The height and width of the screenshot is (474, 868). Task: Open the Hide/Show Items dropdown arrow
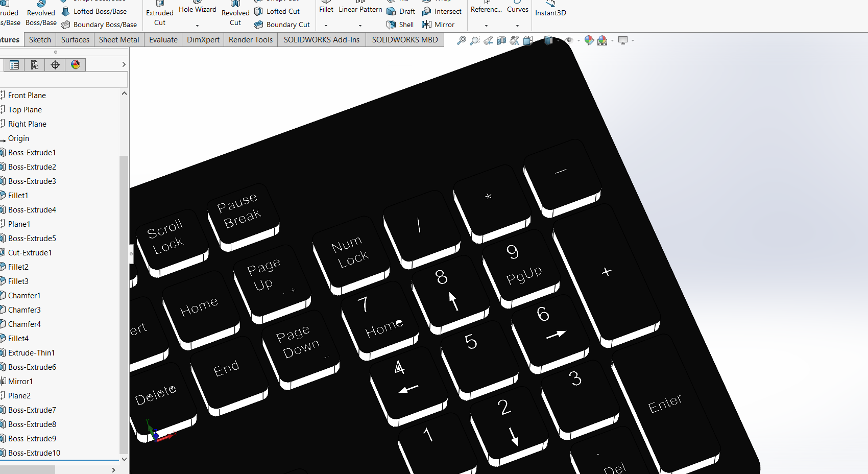[x=578, y=41]
